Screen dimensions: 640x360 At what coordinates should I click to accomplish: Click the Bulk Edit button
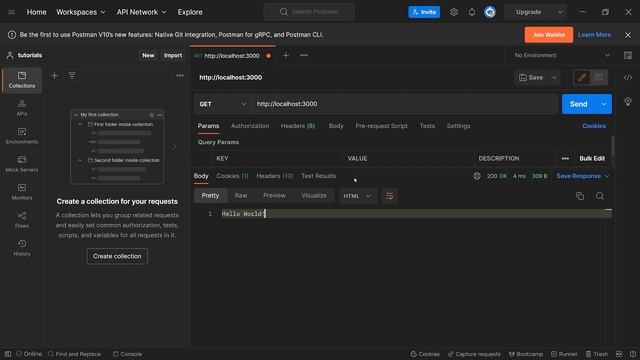coord(592,158)
